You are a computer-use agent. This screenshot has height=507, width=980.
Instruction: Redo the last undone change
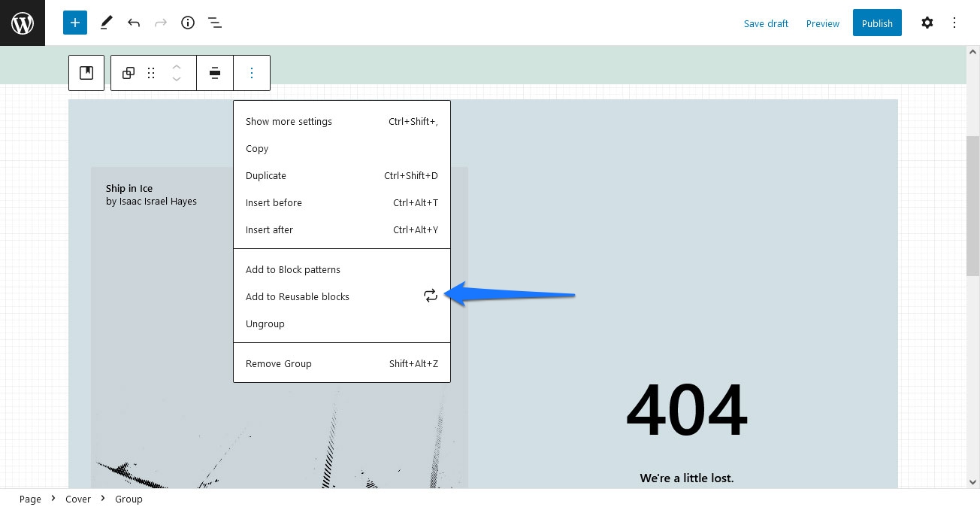(161, 23)
